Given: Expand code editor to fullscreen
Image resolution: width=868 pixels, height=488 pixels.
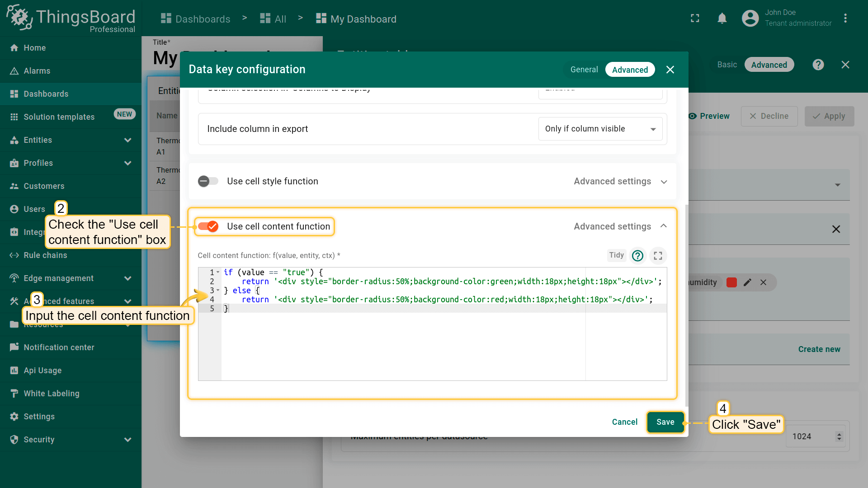Looking at the screenshot, I should click(658, 256).
